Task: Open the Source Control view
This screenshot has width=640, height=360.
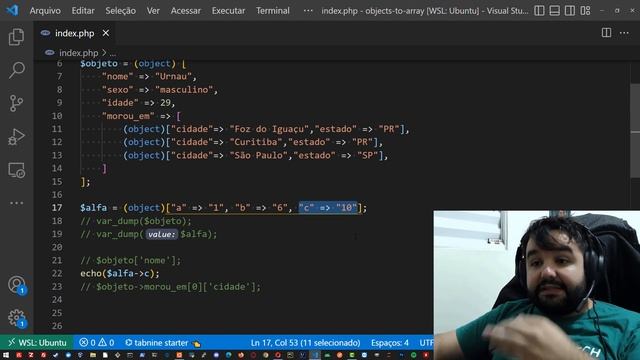Action: pos(16,103)
